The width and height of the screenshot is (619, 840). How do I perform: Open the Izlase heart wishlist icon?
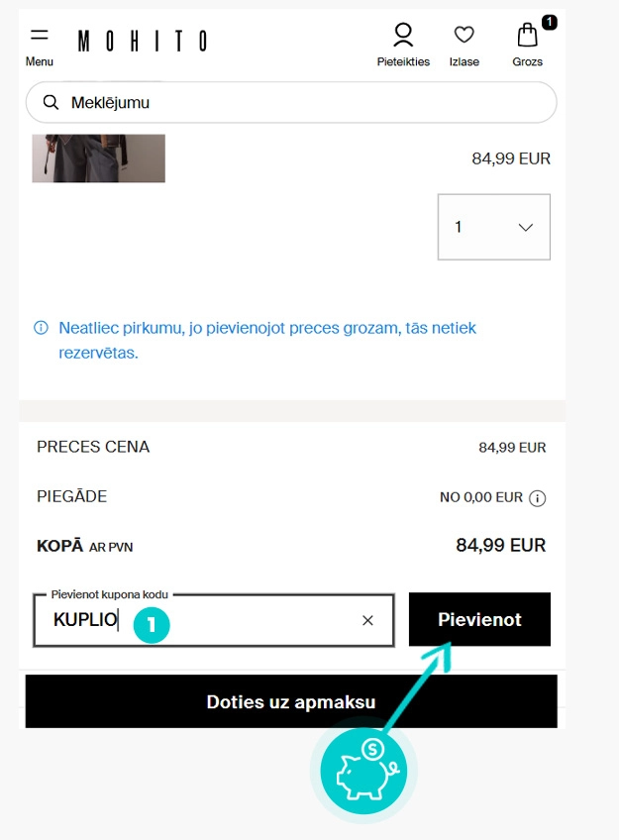click(x=464, y=36)
